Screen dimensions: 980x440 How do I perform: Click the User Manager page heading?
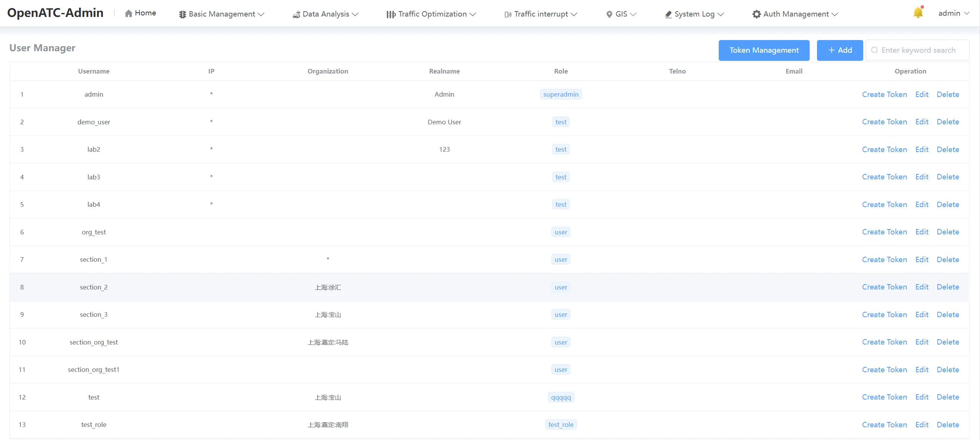point(42,48)
